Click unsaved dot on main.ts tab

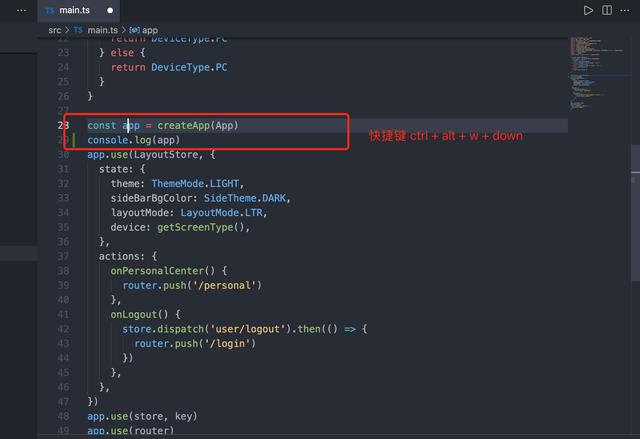(x=110, y=10)
